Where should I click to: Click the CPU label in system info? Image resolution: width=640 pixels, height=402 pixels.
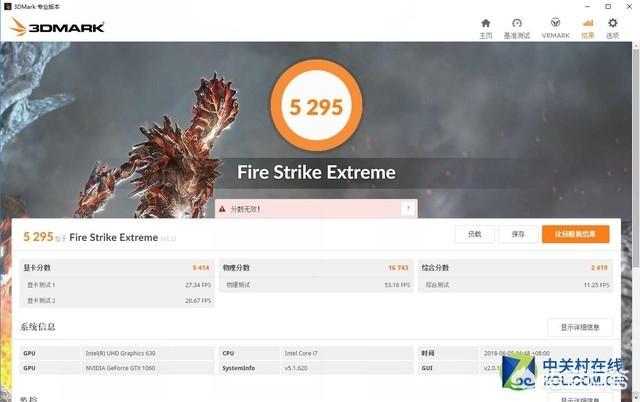click(228, 353)
